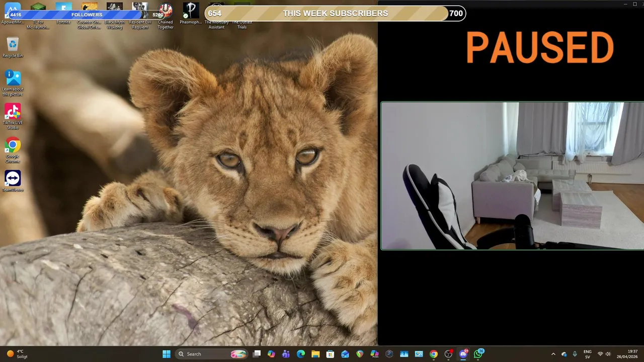Click the THIS WEEK SUBSCRIBERS goal bar
Screen dimensions: 644x362
click(335, 14)
